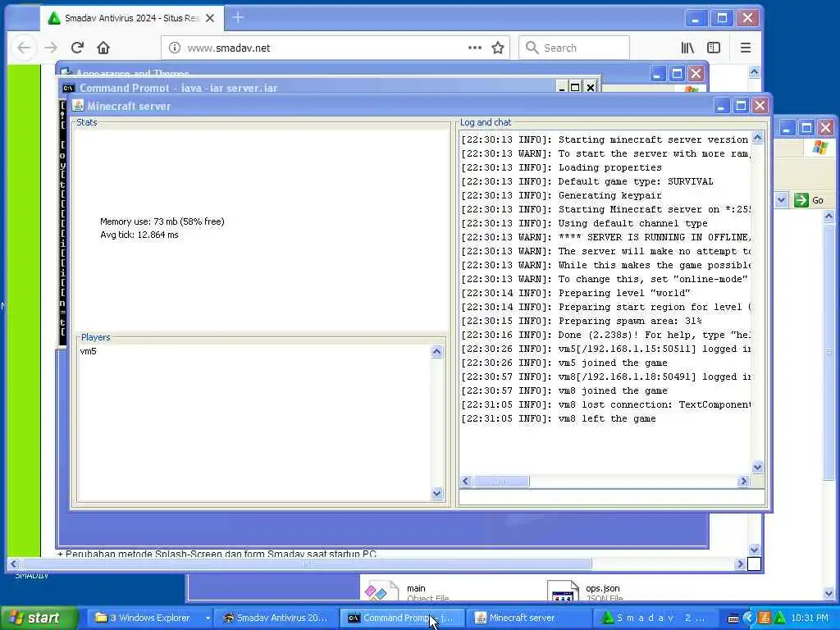
Task: Toggle the Firefox sidebar view
Action: (x=714, y=48)
